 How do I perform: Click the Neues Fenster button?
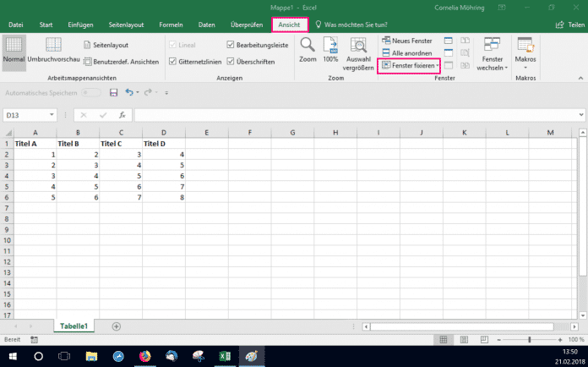(408, 41)
